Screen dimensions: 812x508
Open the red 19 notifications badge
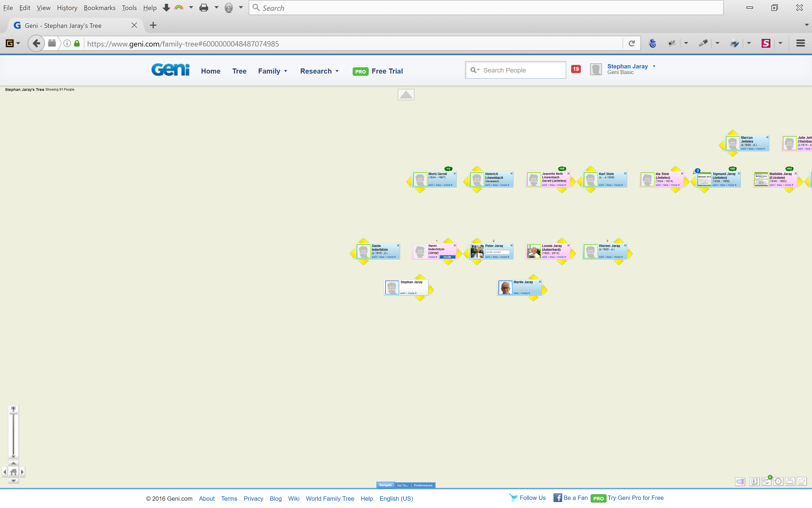(x=576, y=69)
